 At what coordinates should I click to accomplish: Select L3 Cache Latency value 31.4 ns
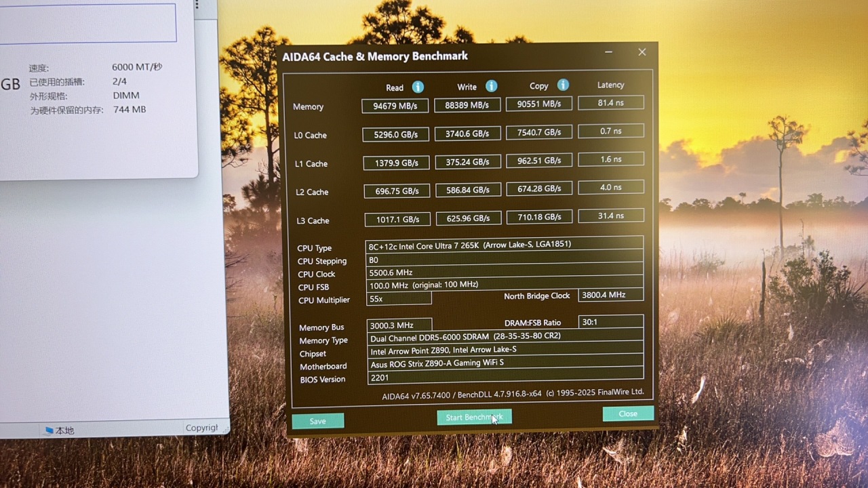point(611,216)
